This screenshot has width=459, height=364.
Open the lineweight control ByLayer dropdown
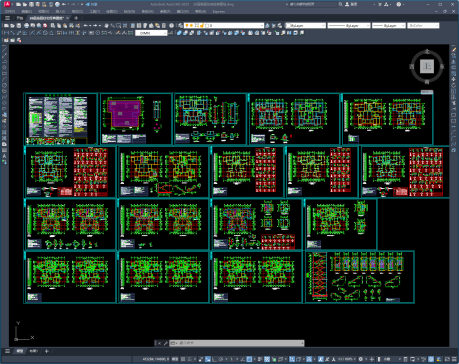click(x=389, y=25)
